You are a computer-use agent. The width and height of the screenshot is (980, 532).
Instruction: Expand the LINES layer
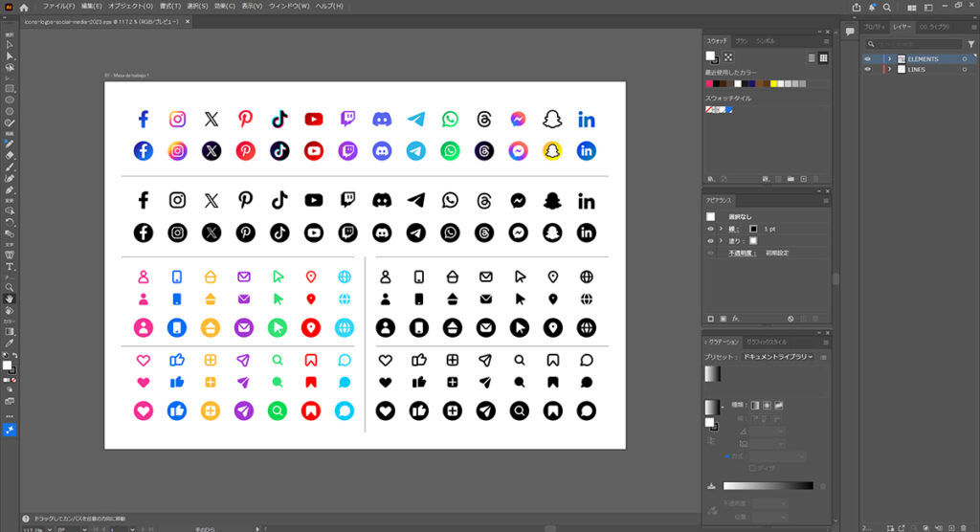pyautogui.click(x=889, y=70)
